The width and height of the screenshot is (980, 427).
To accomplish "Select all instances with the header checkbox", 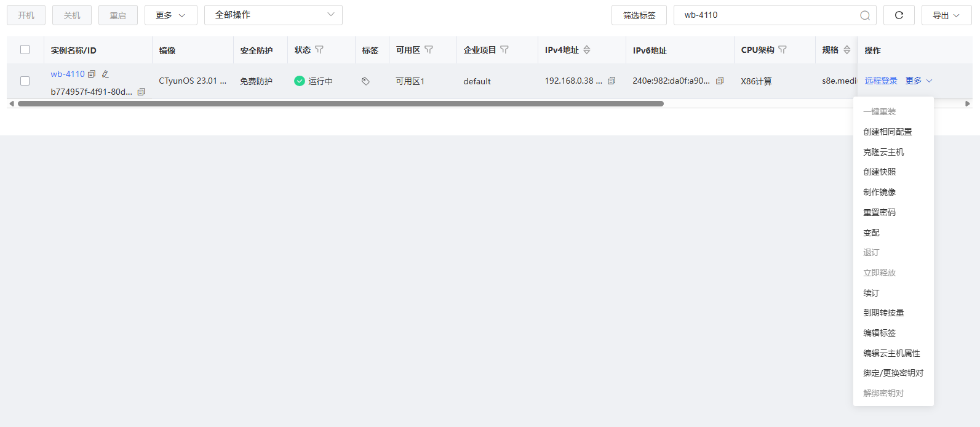I will [x=25, y=50].
